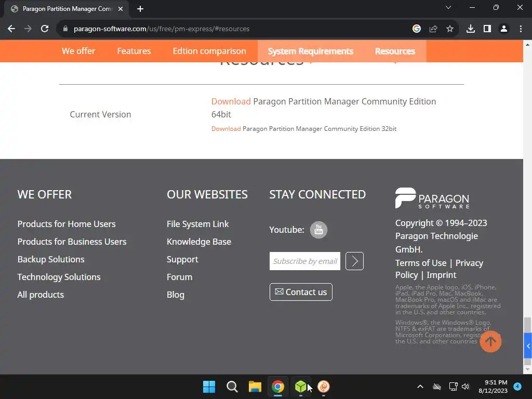Open Chrome downloads icon
This screenshot has height=399, width=532.
[x=471, y=29]
